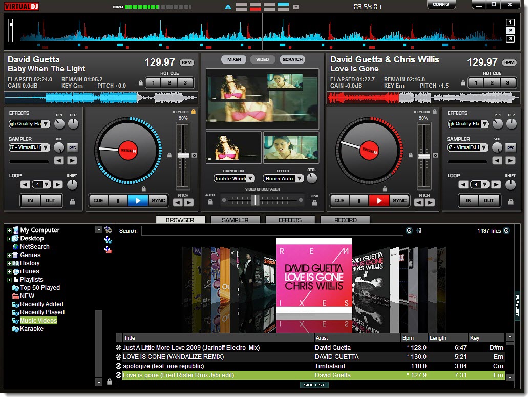
Task: Pause the right deck
Action: coord(359,201)
